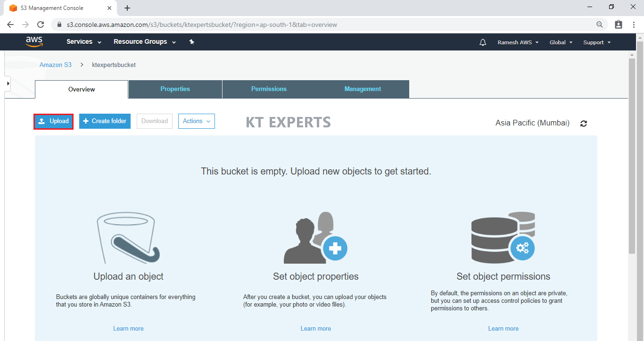Click the Upload button
This screenshot has height=341, width=644.
click(54, 121)
